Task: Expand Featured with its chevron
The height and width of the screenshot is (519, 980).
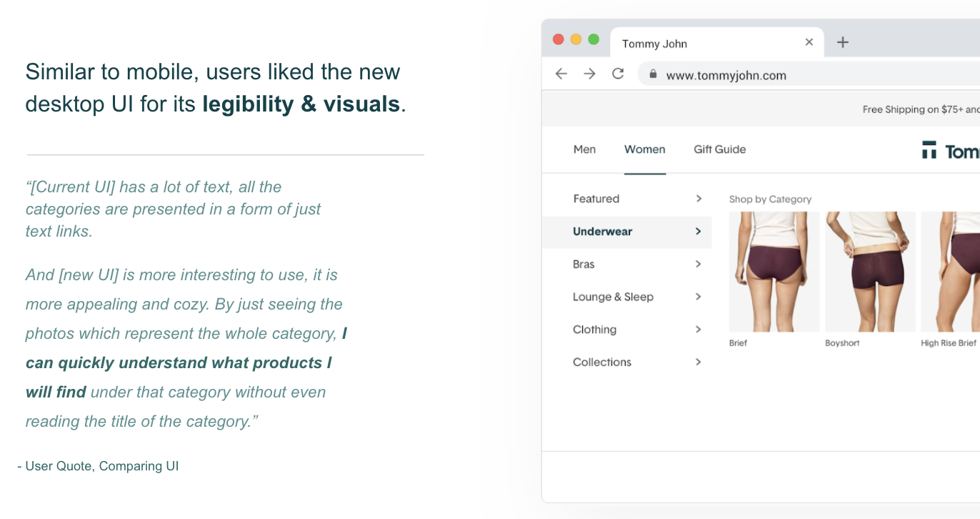Action: click(699, 199)
